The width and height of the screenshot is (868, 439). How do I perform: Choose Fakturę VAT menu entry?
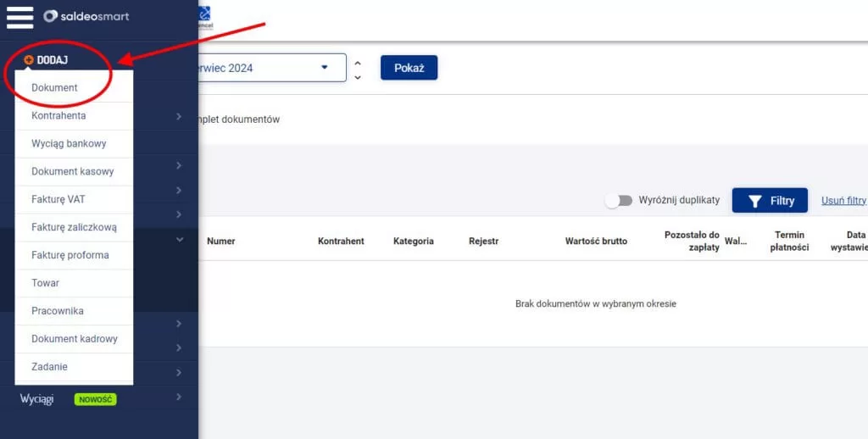click(58, 199)
